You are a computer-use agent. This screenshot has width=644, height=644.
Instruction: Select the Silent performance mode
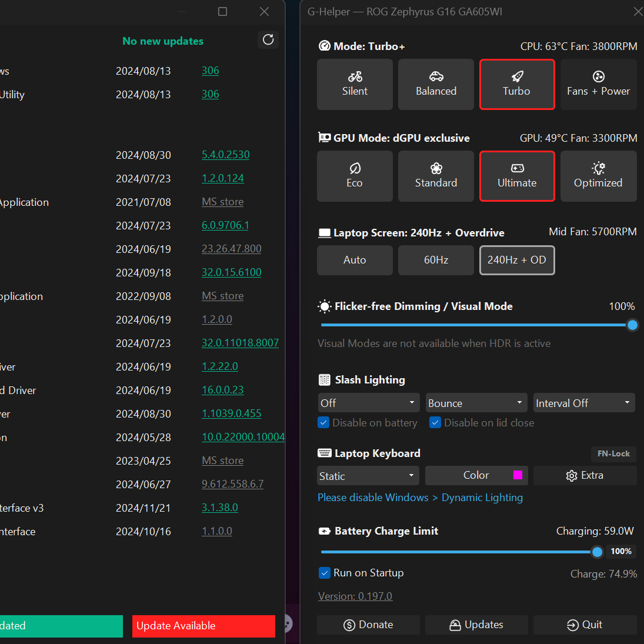[355, 84]
